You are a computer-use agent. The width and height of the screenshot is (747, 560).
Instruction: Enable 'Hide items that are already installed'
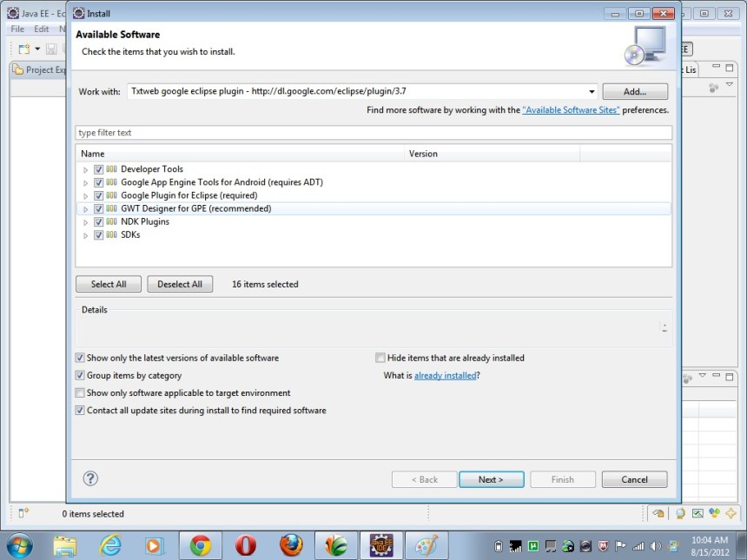(x=380, y=358)
